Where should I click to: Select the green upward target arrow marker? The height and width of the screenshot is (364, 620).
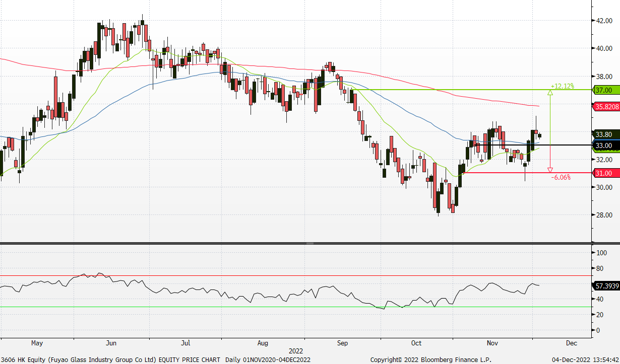click(550, 93)
